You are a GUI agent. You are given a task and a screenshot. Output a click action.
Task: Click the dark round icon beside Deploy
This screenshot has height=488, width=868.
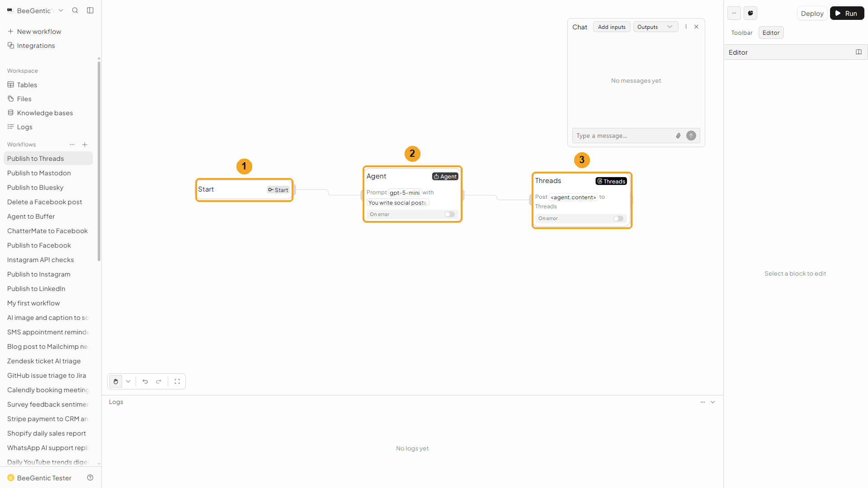[750, 13]
